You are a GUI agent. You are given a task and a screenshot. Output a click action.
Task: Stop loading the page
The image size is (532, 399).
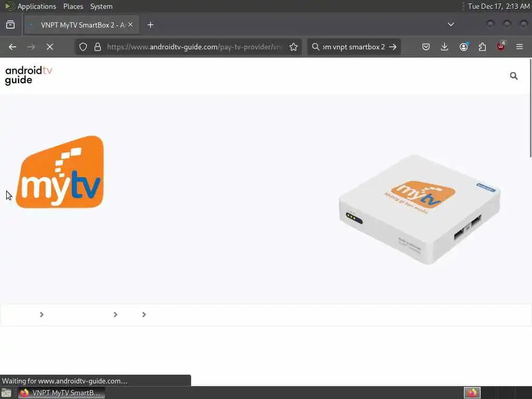(50, 47)
